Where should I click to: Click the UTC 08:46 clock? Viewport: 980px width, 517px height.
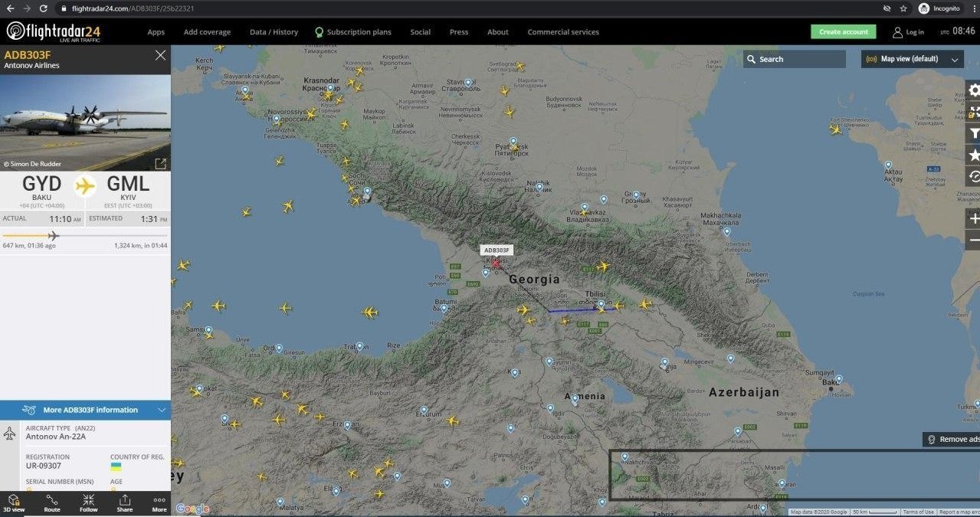958,31
